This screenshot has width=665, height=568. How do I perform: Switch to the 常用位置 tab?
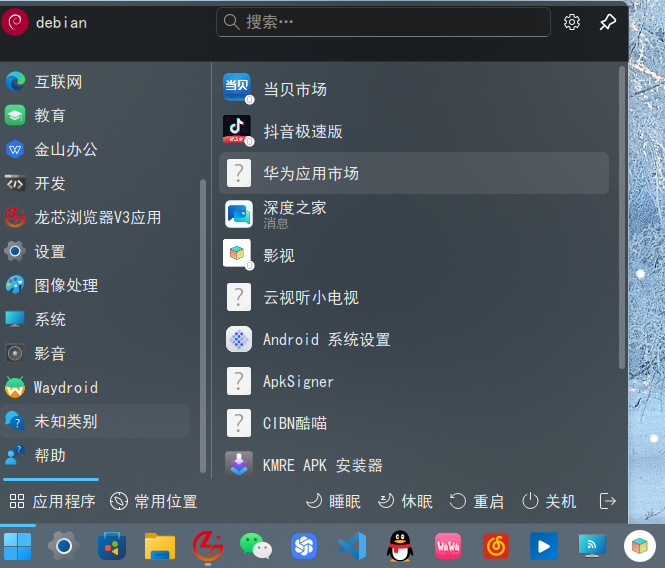coord(154,501)
